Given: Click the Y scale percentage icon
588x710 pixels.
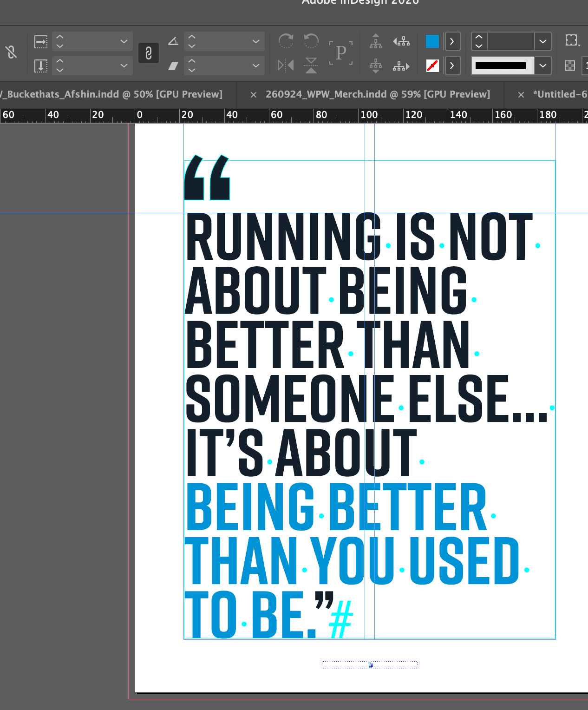Looking at the screenshot, I should [x=41, y=66].
